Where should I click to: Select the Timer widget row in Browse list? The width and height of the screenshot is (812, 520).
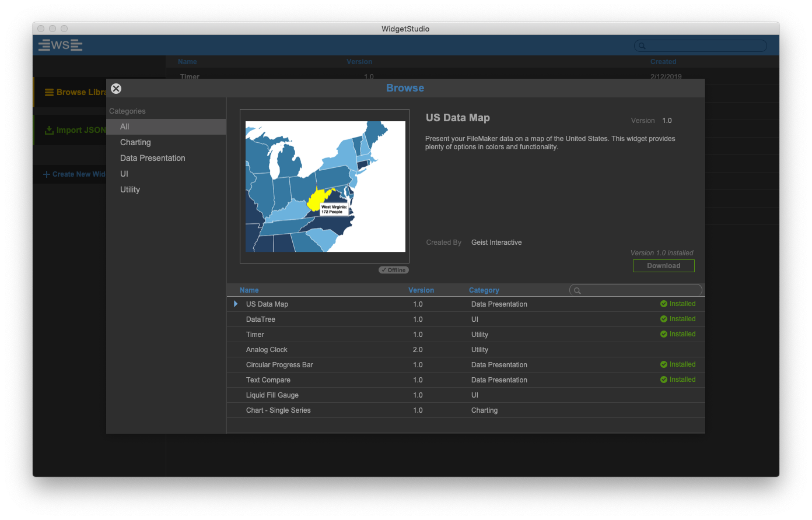466,335
